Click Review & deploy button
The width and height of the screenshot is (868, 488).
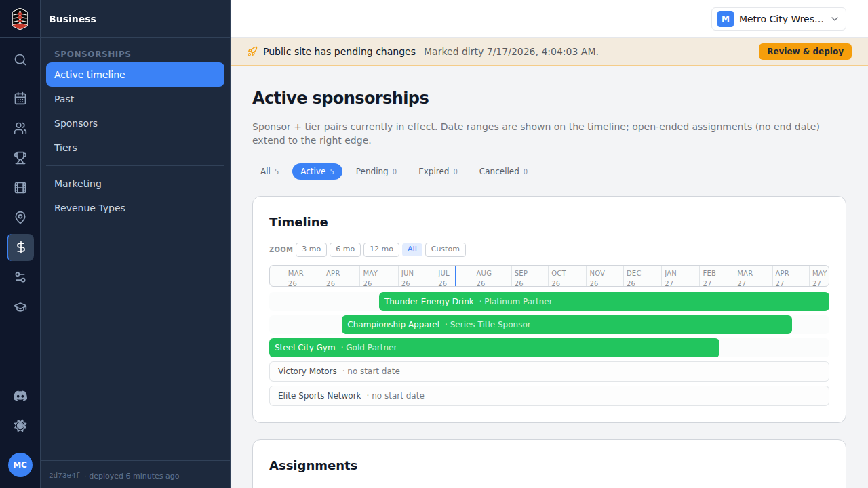coord(805,52)
